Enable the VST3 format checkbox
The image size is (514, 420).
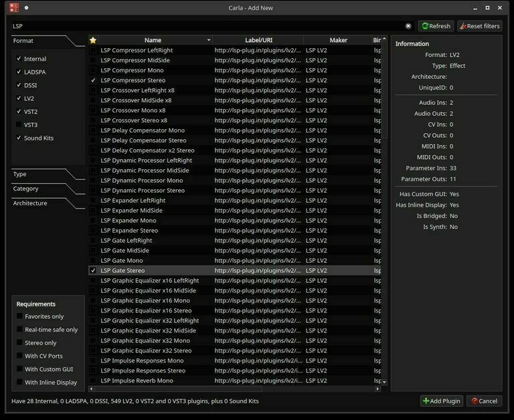coord(19,124)
